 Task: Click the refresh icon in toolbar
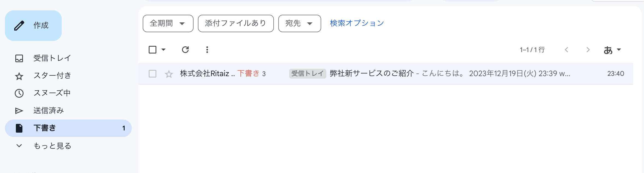185,50
